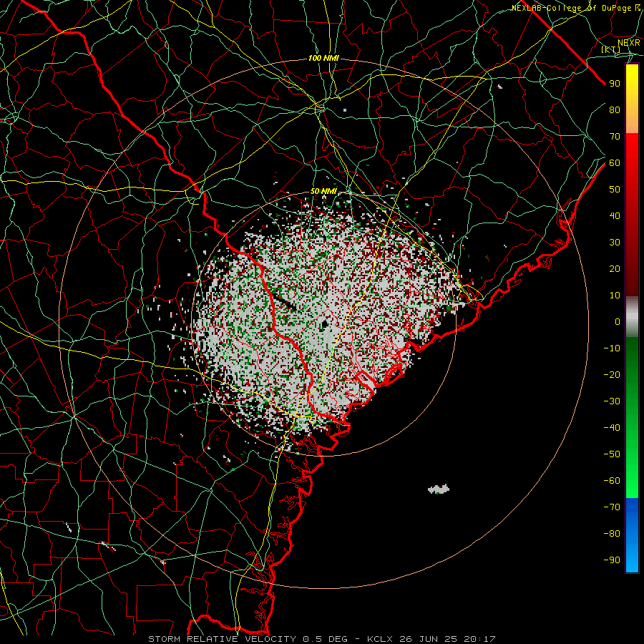Click the isolated gray radar echo offshore
Screen dimensions: 644x644
[439, 489]
